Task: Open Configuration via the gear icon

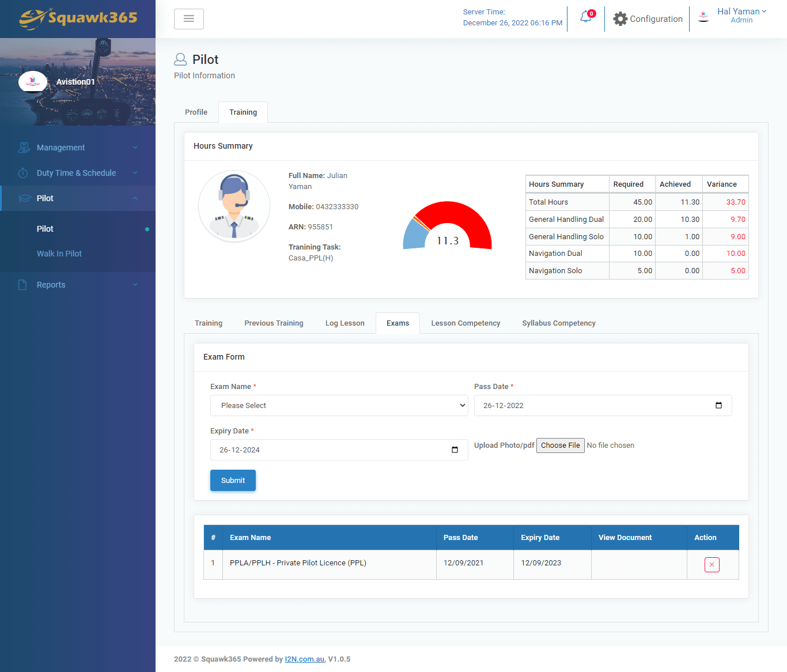Action: (x=620, y=18)
